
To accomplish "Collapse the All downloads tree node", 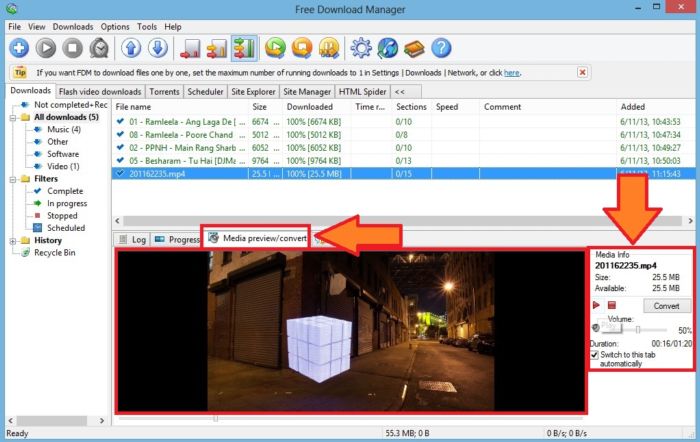I will [x=13, y=117].
